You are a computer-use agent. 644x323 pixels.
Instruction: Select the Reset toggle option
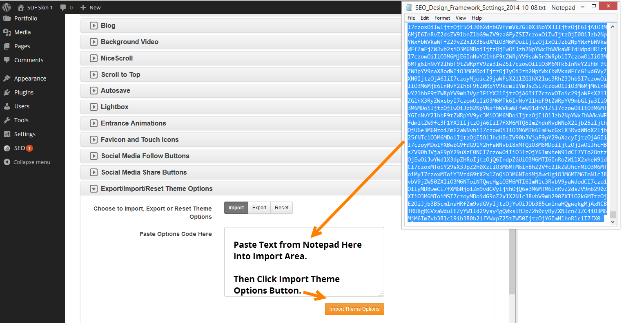pos(281,208)
